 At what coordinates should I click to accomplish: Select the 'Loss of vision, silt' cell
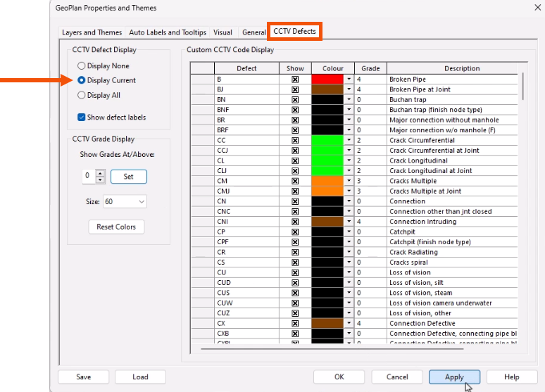[453, 282]
